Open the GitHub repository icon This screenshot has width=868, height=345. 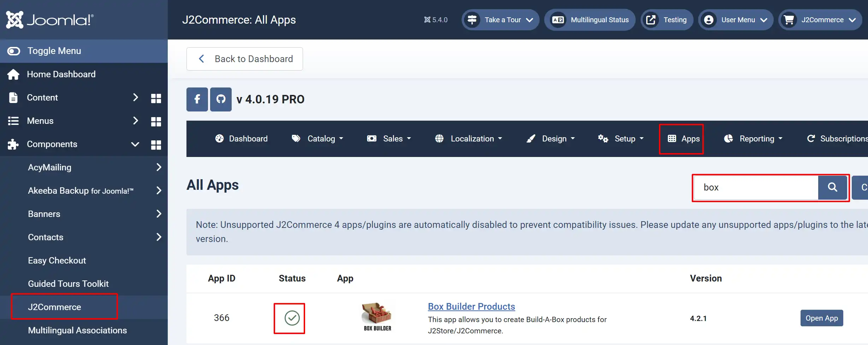pos(221,99)
